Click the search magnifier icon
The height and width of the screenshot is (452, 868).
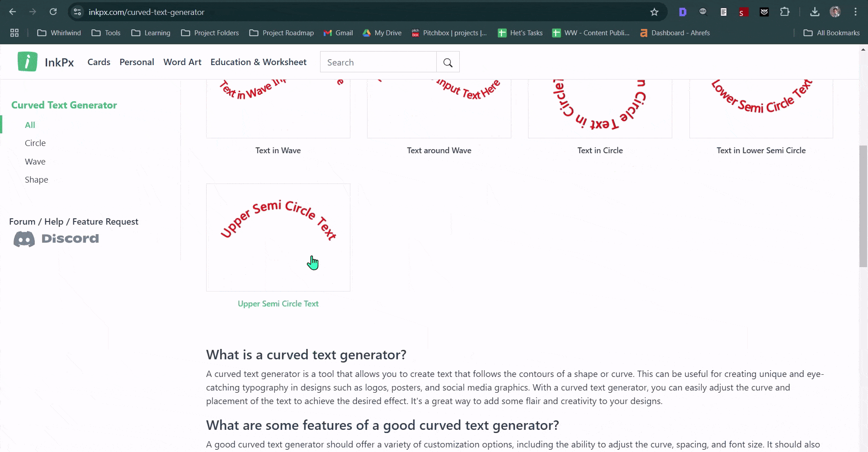448,62
